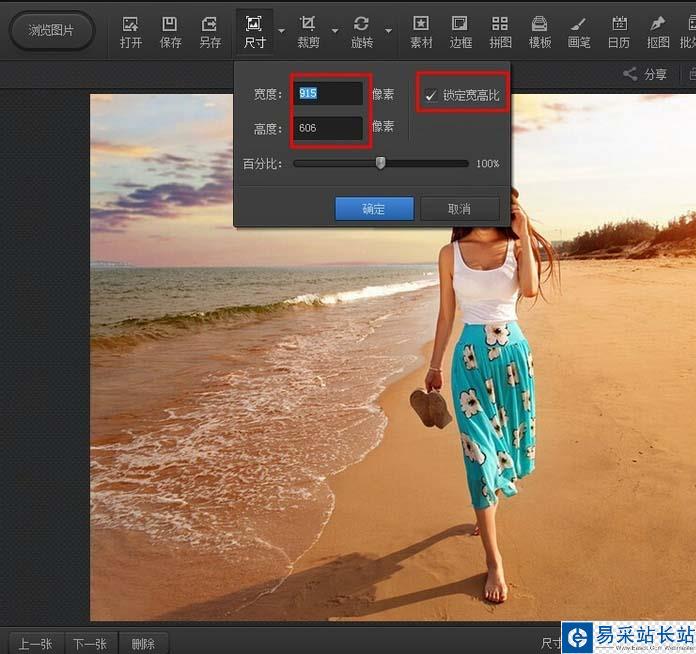Select the 抠图 (Cutout) tool
The width and height of the screenshot is (696, 654).
coord(657,31)
